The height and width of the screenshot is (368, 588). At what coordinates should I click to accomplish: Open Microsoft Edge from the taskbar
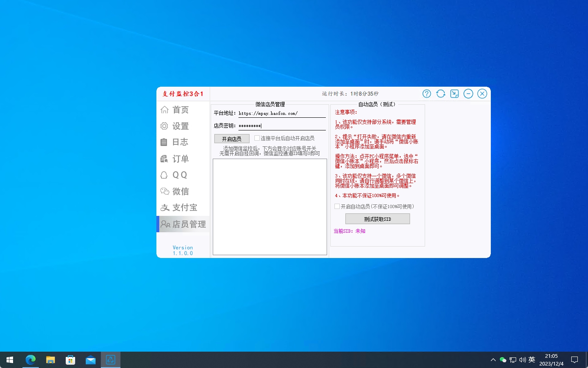(31, 360)
